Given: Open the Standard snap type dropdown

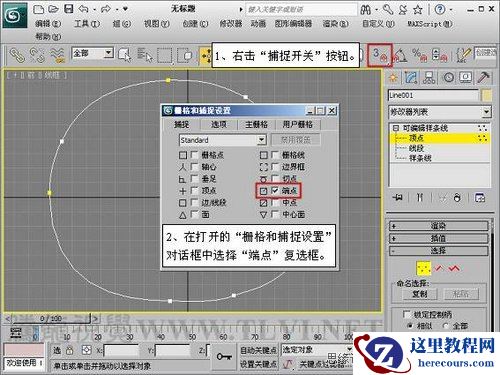Looking at the screenshot, I should click(262, 140).
